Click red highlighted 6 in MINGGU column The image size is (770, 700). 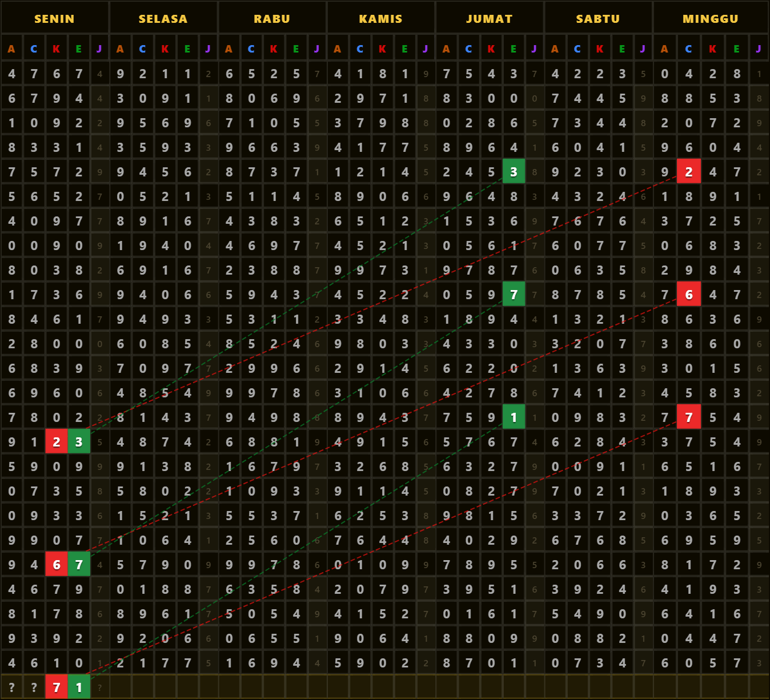[689, 295]
